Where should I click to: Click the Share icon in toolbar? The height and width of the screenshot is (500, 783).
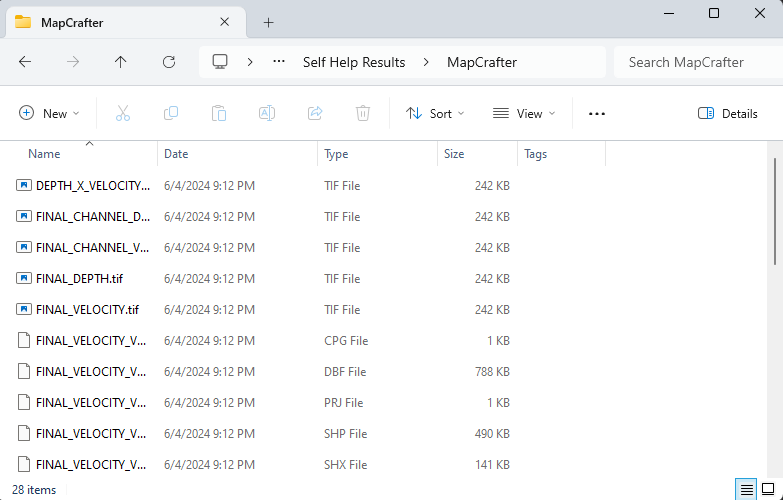(x=315, y=114)
